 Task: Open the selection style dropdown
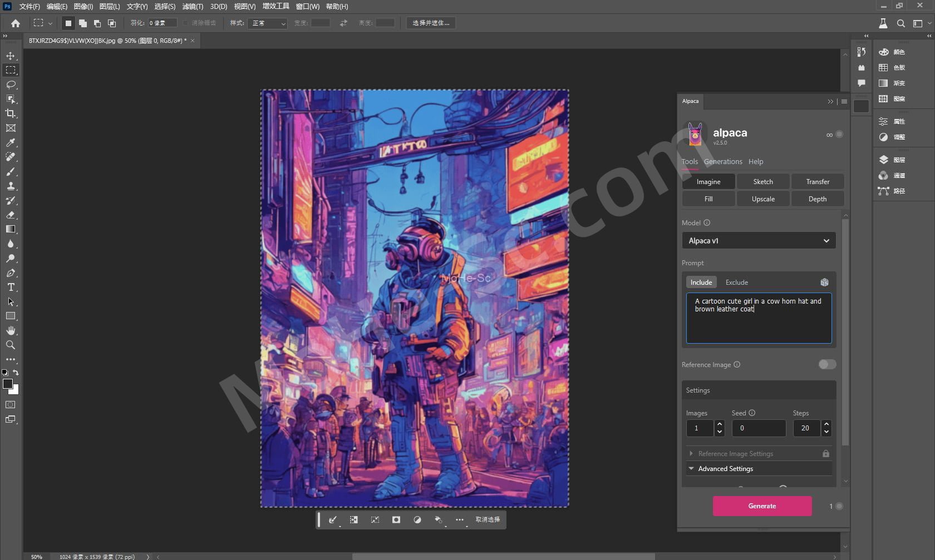(268, 23)
